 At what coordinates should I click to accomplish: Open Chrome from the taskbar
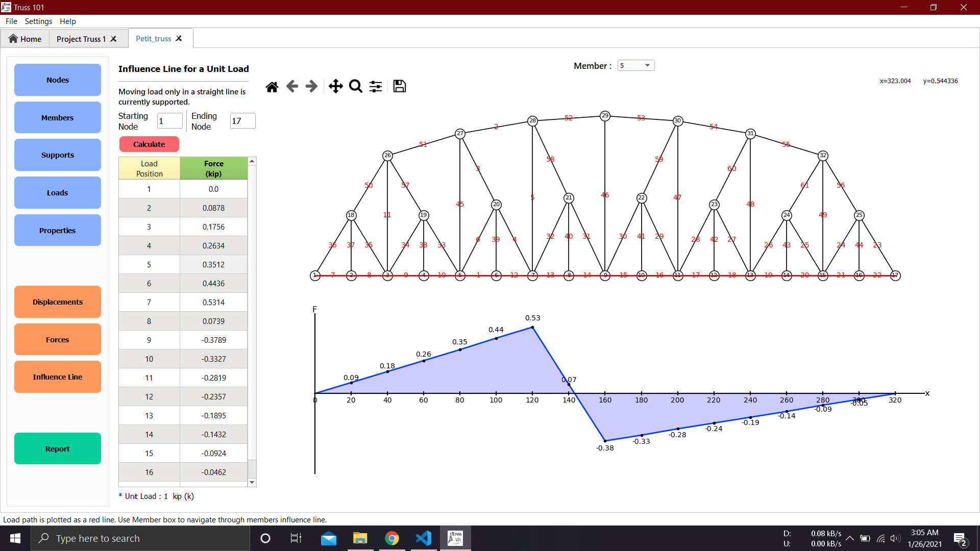click(392, 538)
